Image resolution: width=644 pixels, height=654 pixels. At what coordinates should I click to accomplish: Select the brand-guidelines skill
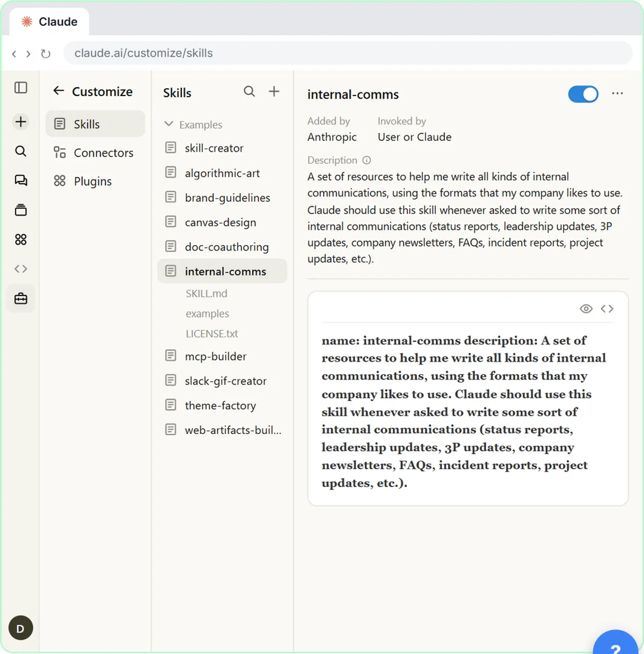click(x=222, y=198)
